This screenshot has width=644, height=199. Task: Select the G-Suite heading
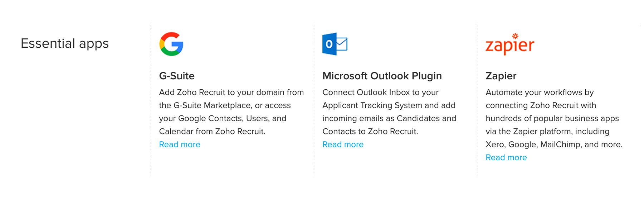coord(177,76)
